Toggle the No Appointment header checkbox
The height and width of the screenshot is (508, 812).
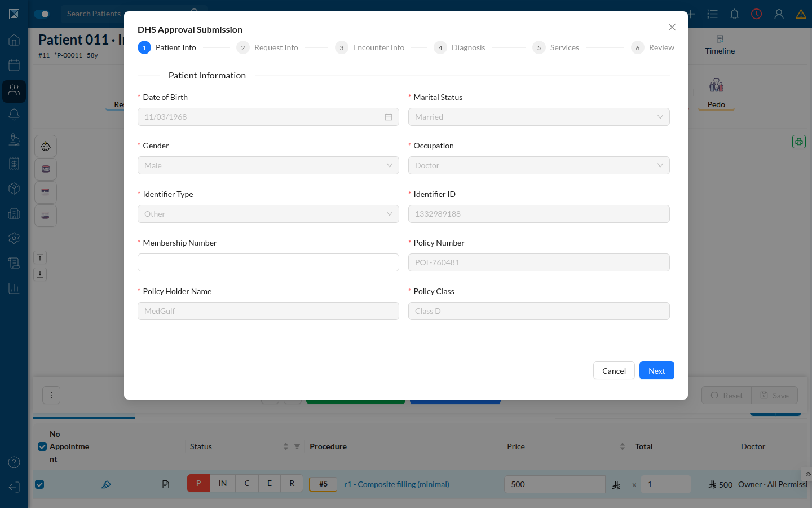click(42, 446)
